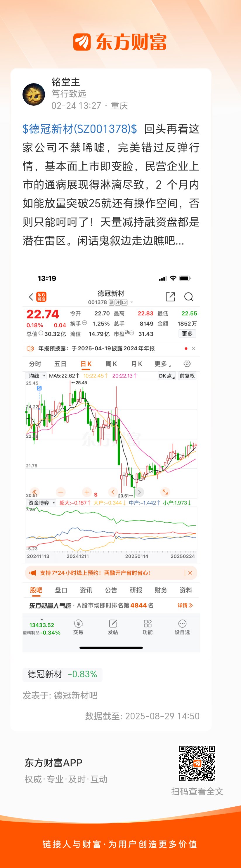Image resolution: width=241 pixels, height=868 pixels.
Task: Open the 研报 tab
Action: [136, 590]
